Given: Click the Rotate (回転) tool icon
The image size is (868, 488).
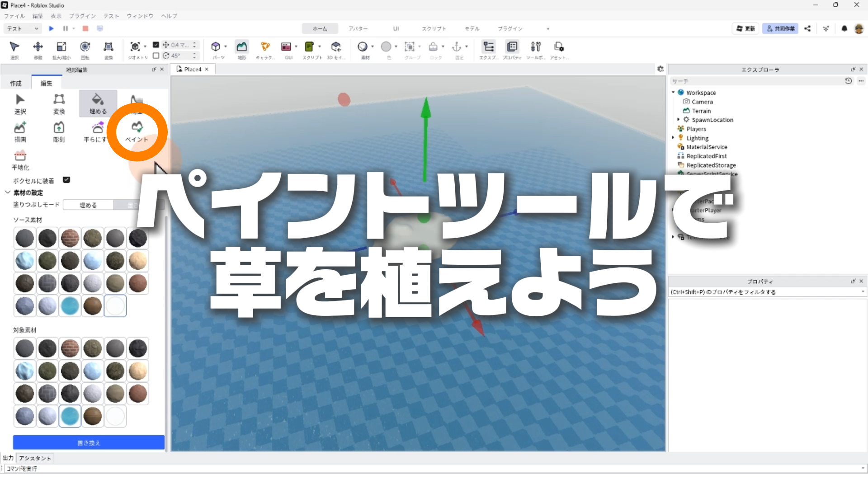Looking at the screenshot, I should tap(85, 47).
